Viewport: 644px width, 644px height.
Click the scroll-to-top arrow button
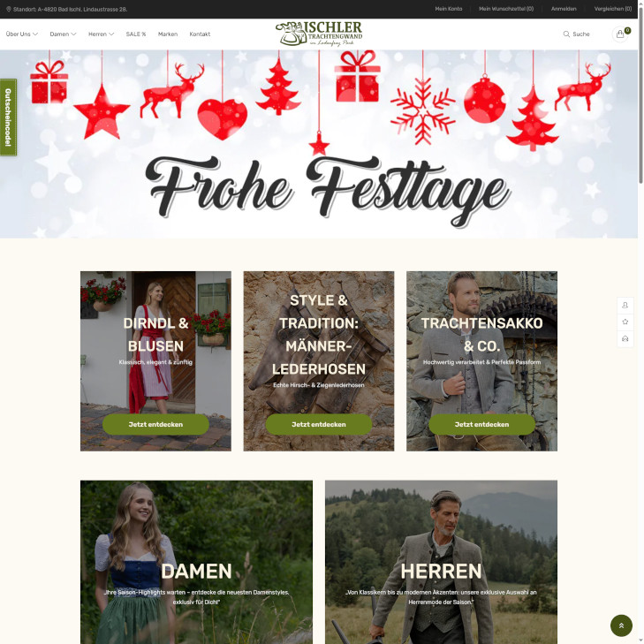coord(621,625)
